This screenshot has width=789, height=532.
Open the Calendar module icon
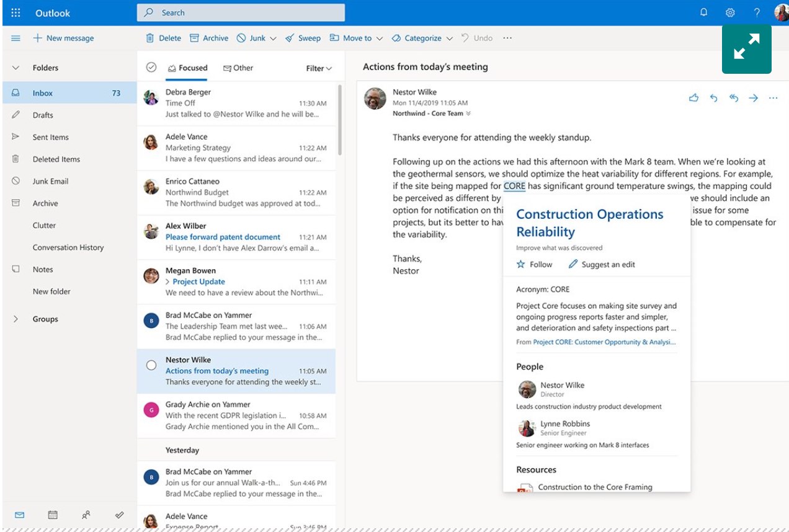pos(53,515)
